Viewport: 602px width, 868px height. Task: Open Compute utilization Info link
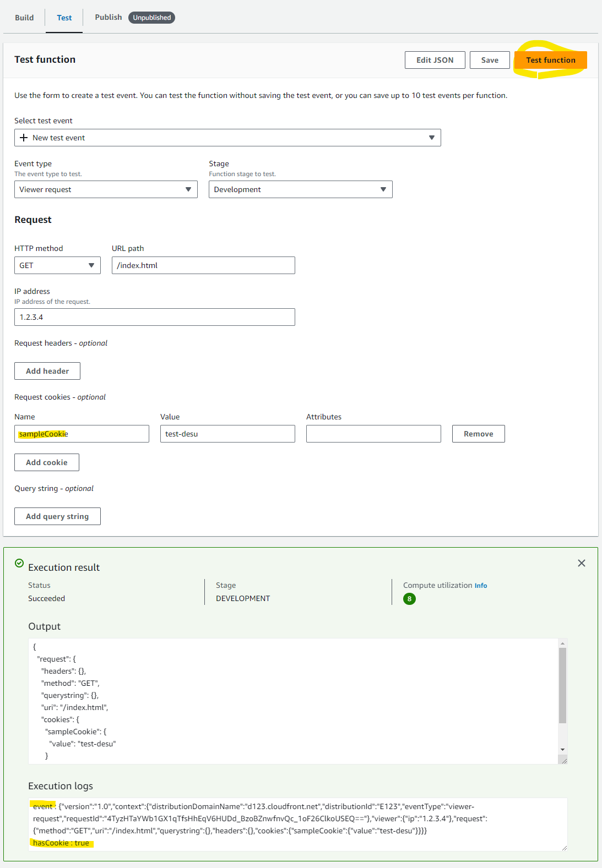(x=481, y=586)
